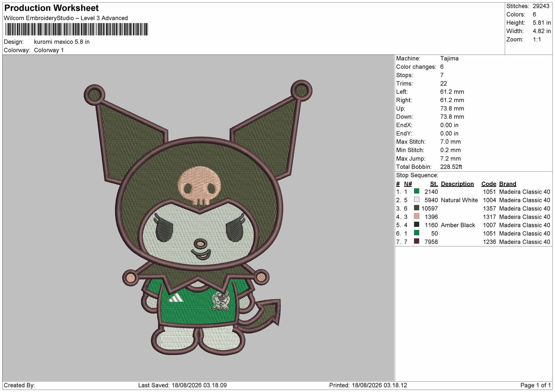Click the Right value '61.2 mm'
This screenshot has width=555, height=392.
click(452, 100)
